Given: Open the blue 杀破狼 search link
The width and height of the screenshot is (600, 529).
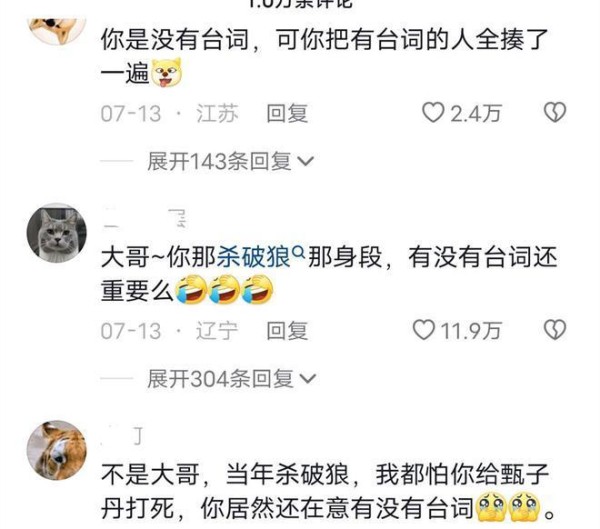Looking at the screenshot, I should tap(253, 257).
